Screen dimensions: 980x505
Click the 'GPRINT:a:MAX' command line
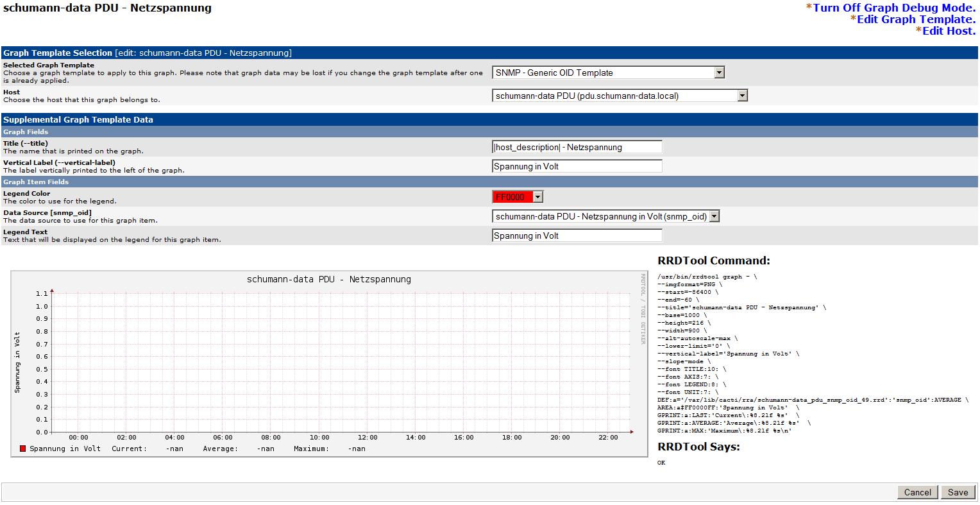(x=725, y=431)
